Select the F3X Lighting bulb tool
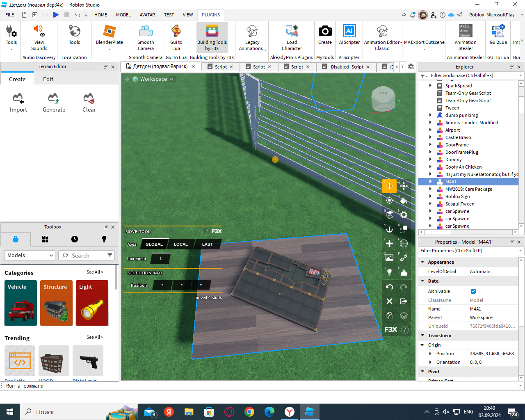Viewport: 525px width, 420px height. 389,272
